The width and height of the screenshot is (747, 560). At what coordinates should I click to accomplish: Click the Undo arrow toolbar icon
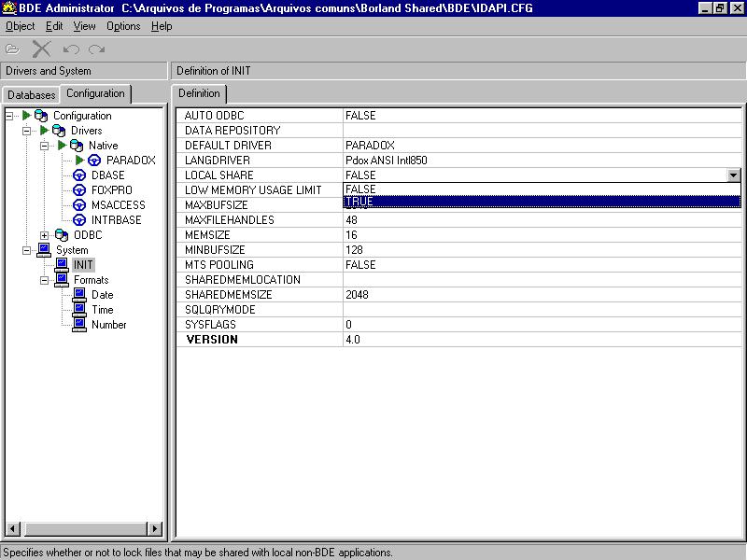(x=71, y=49)
